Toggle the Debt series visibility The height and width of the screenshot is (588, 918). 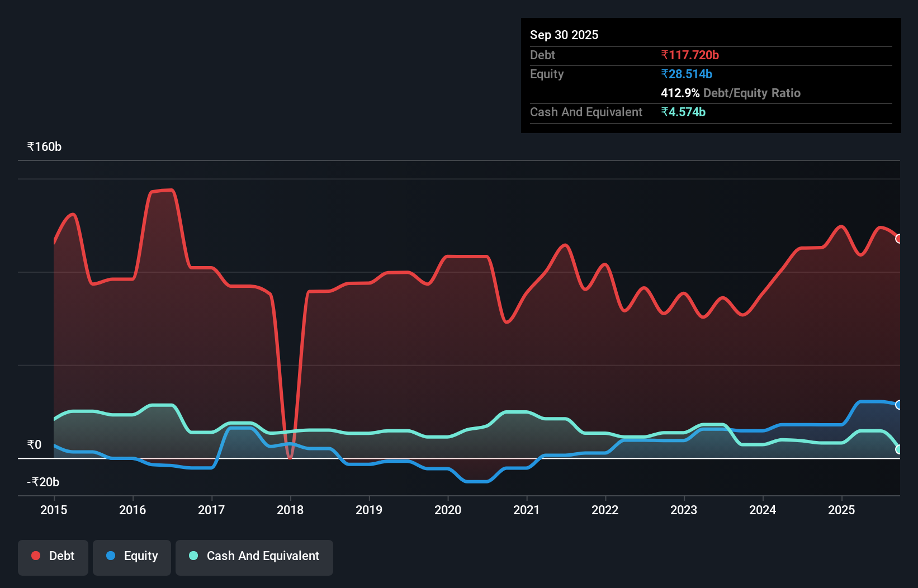53,557
